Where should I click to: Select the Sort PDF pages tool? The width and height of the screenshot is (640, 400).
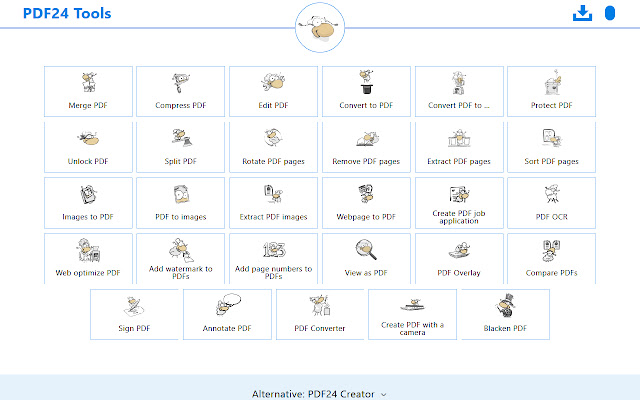pos(551,147)
